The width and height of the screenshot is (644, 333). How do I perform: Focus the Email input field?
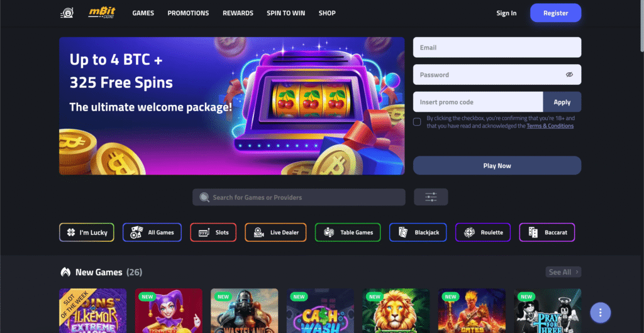click(497, 48)
